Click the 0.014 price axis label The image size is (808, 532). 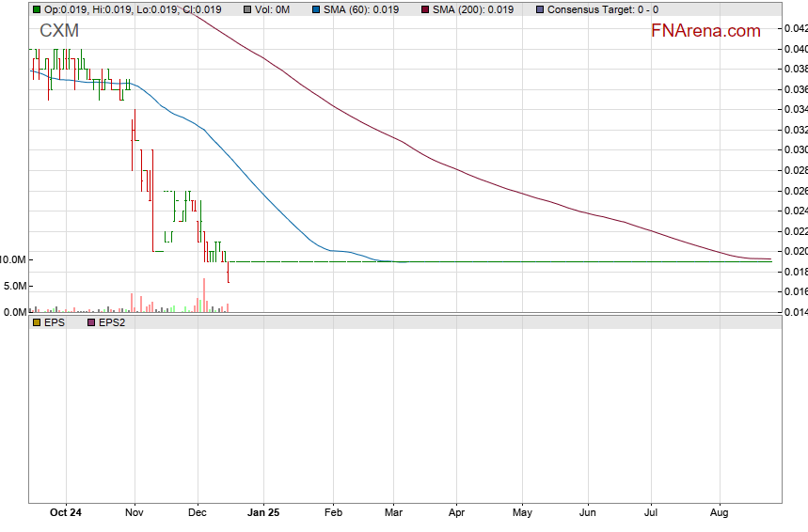coord(795,312)
